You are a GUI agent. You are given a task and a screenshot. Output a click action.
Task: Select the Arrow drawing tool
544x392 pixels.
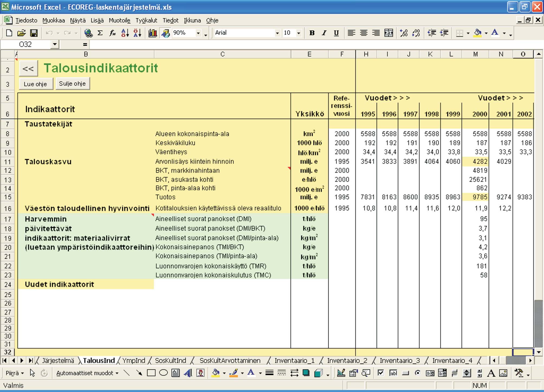click(139, 373)
